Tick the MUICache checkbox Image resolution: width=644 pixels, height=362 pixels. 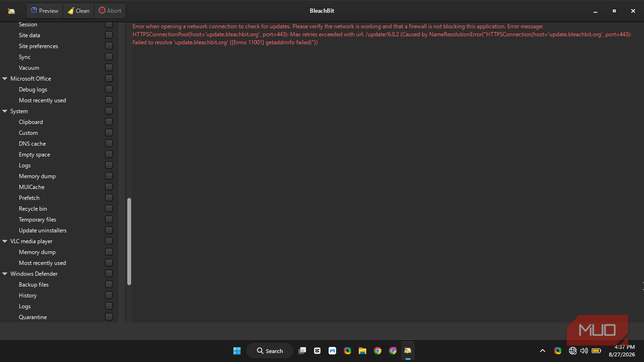click(x=109, y=187)
